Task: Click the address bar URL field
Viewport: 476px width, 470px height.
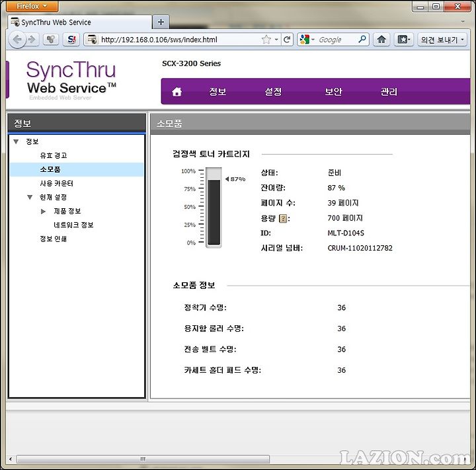Action: click(179, 40)
